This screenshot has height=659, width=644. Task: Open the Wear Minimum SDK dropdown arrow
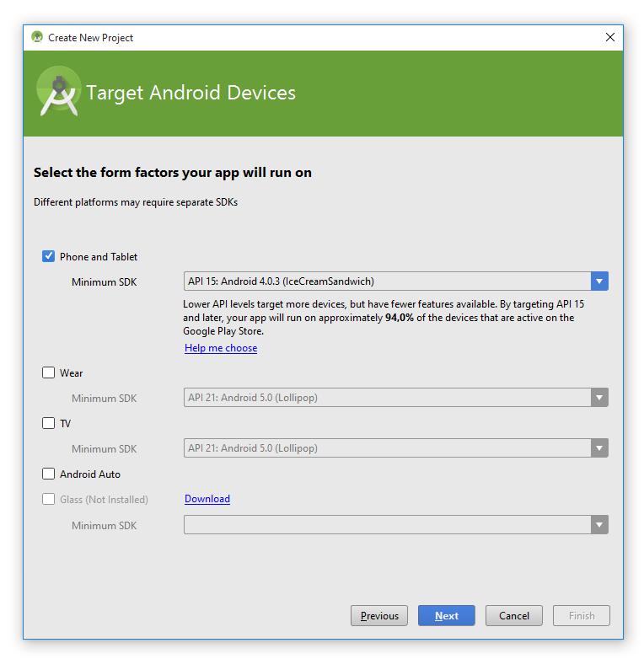pos(599,398)
